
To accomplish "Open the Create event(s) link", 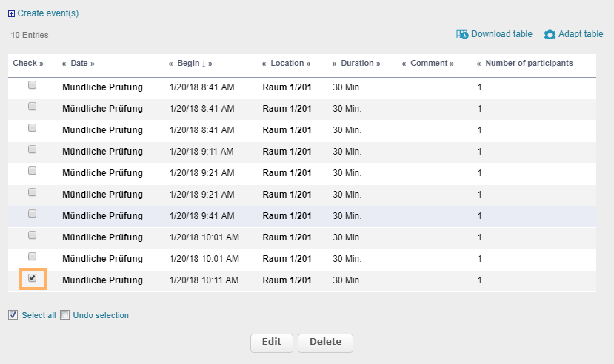I will pyautogui.click(x=48, y=13).
